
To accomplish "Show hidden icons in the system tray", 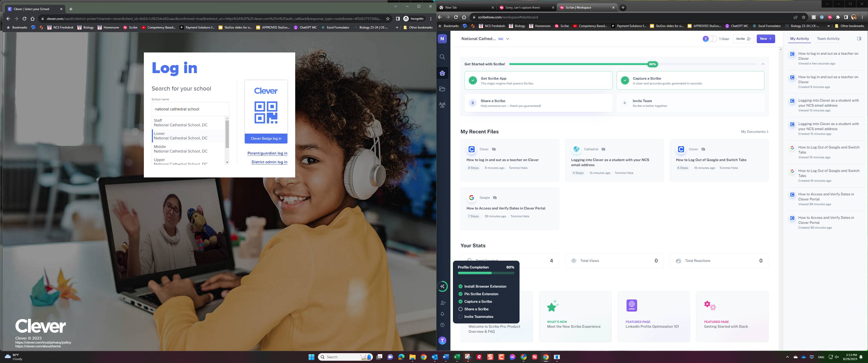I will (788, 357).
